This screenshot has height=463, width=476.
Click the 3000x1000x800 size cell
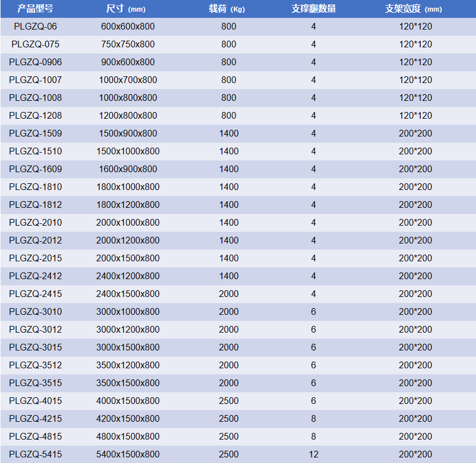coord(128,311)
